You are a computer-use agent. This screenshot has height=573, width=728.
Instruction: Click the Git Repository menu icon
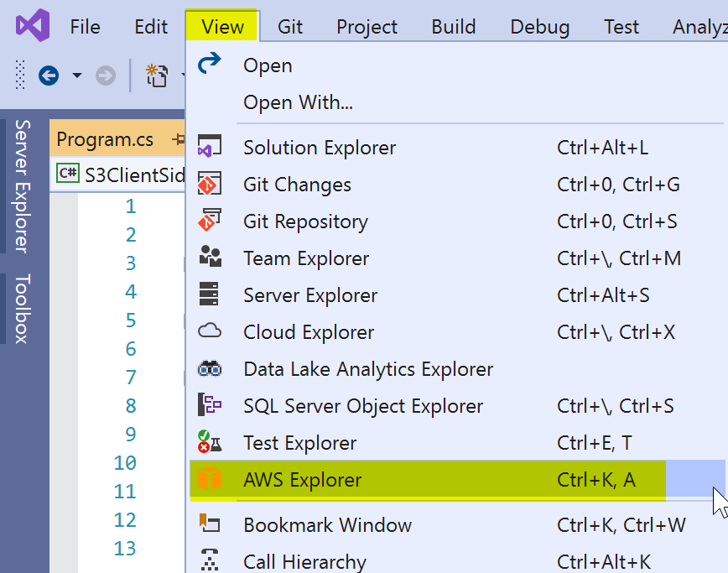(209, 221)
